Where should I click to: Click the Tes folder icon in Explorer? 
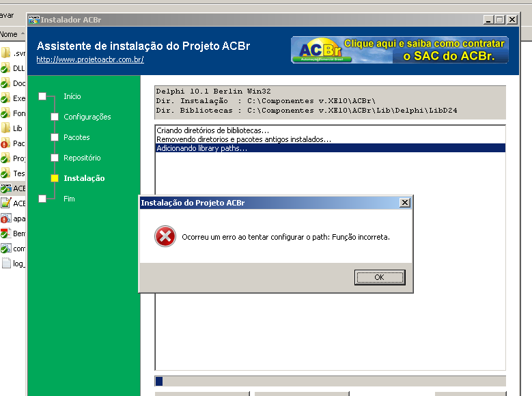pos(5,173)
